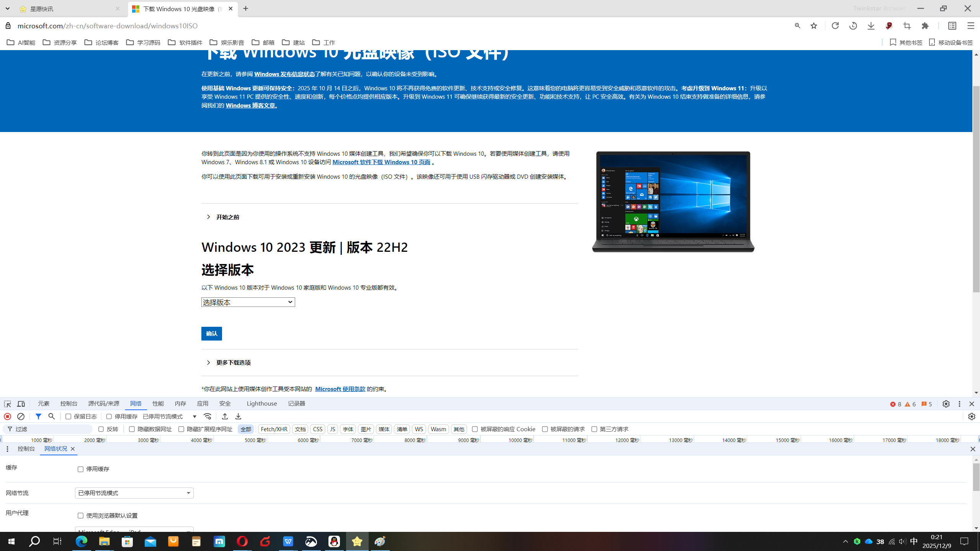Screen dimensions: 980x551
Task: Enable the 保留日志 checkbox
Action: [x=68, y=416]
